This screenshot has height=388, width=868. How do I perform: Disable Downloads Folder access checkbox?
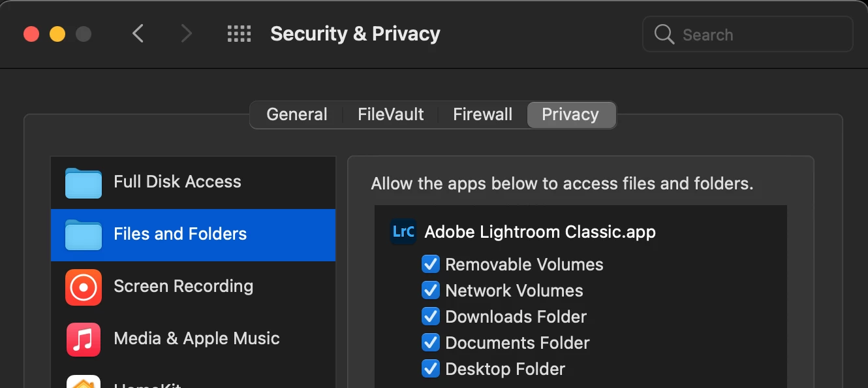pyautogui.click(x=431, y=316)
